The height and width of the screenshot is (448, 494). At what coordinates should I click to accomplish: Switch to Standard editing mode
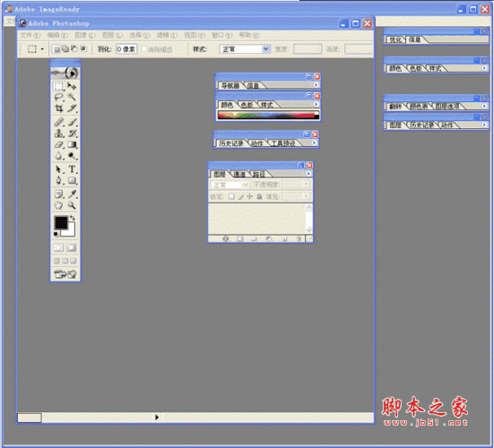[58, 248]
